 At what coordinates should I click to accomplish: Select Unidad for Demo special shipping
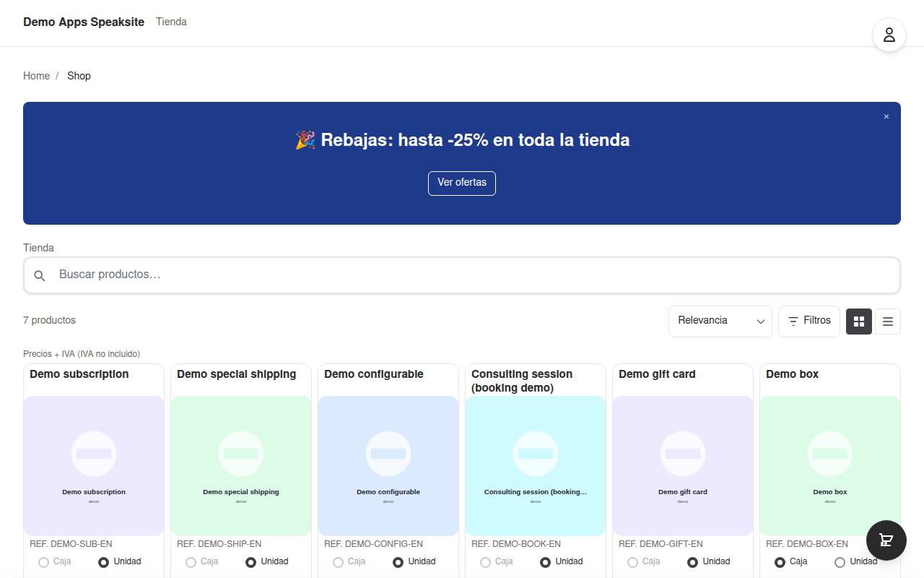pyautogui.click(x=267, y=561)
